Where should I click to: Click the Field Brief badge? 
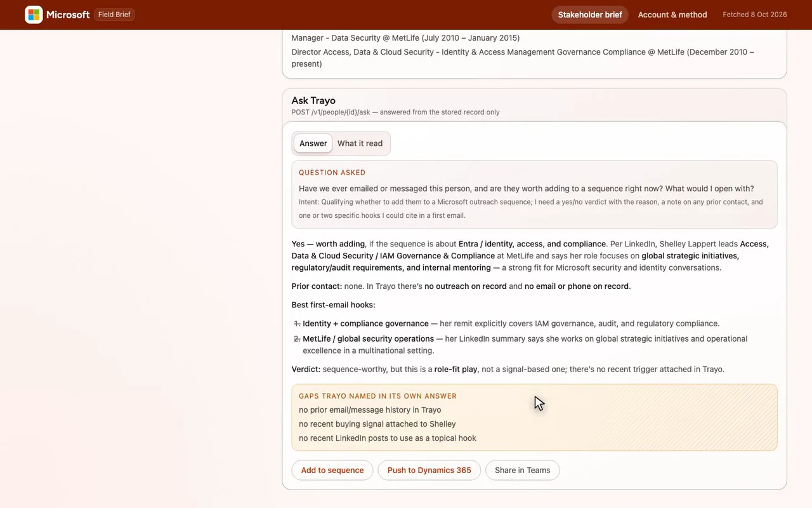114,15
